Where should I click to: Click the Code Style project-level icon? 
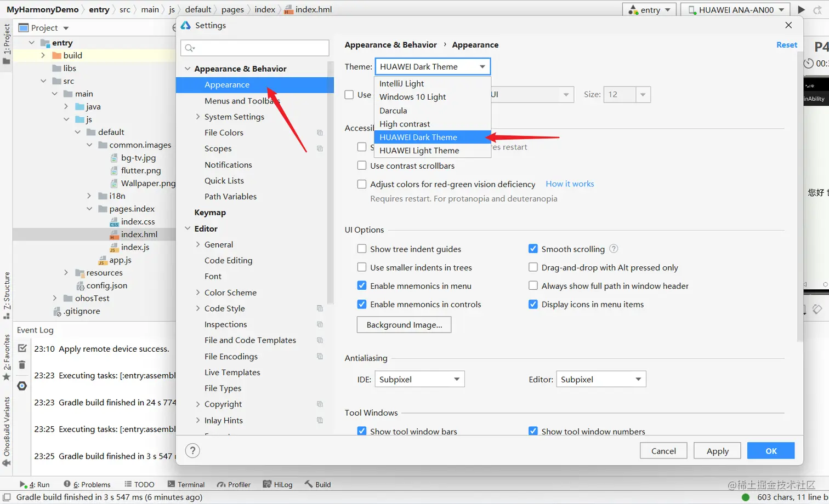(320, 308)
